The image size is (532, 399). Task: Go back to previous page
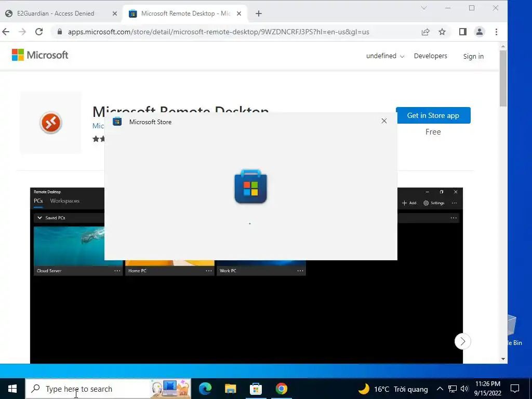click(6, 32)
